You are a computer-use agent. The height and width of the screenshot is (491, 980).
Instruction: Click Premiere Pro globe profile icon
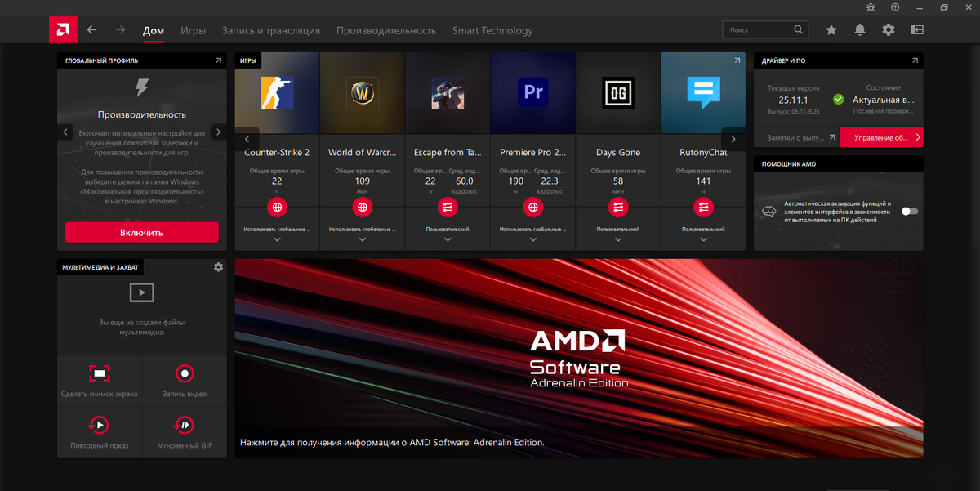pos(533,208)
